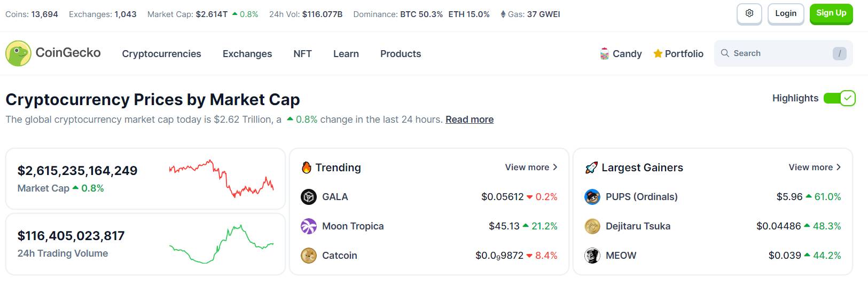Open the Products menu

[401, 54]
